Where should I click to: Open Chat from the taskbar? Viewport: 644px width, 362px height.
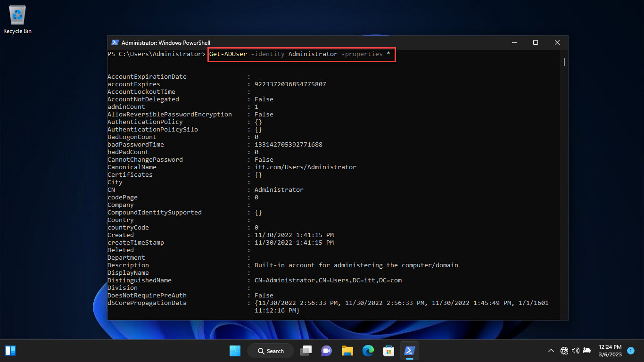click(326, 351)
